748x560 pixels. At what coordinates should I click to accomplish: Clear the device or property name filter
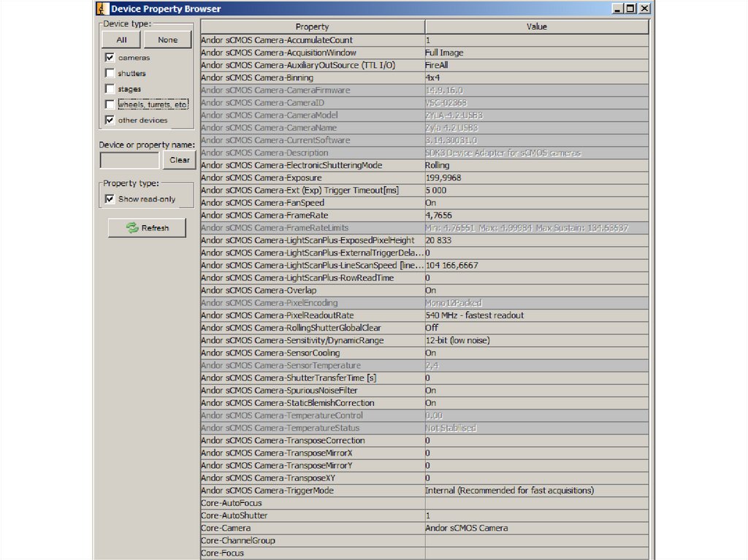(180, 161)
